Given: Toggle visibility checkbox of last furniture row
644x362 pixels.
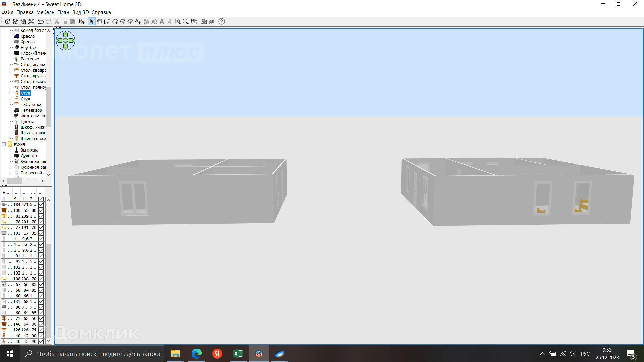Looking at the screenshot, I should click(x=41, y=341).
